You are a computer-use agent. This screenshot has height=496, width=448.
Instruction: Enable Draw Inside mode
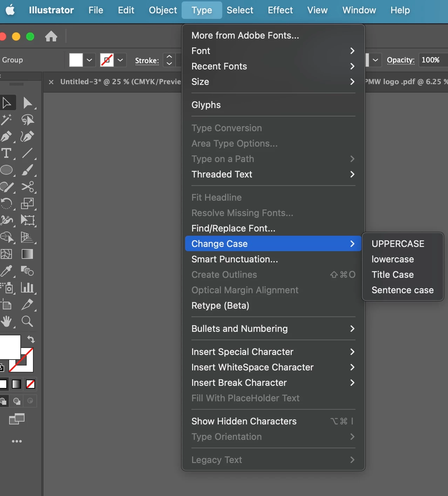(30, 401)
